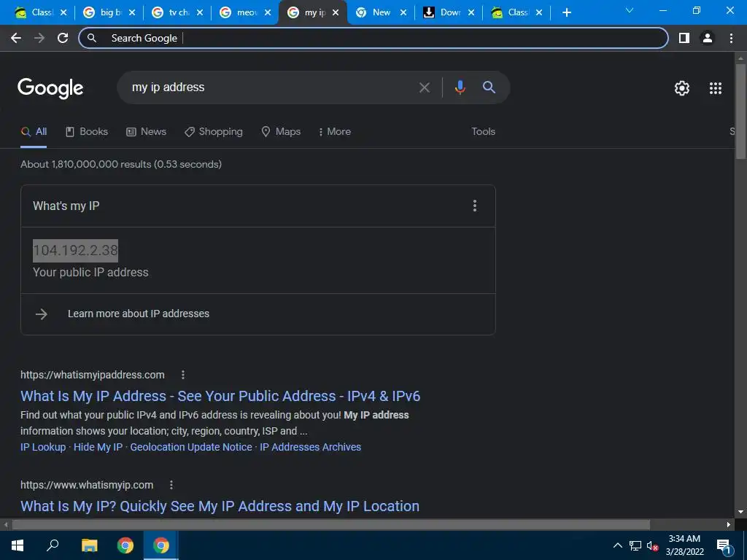Open Google quick settings gear
The width and height of the screenshot is (747, 560).
click(682, 88)
